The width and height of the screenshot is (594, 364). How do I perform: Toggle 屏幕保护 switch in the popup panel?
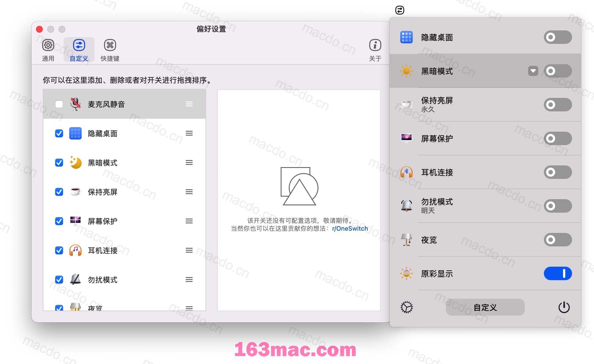(558, 138)
